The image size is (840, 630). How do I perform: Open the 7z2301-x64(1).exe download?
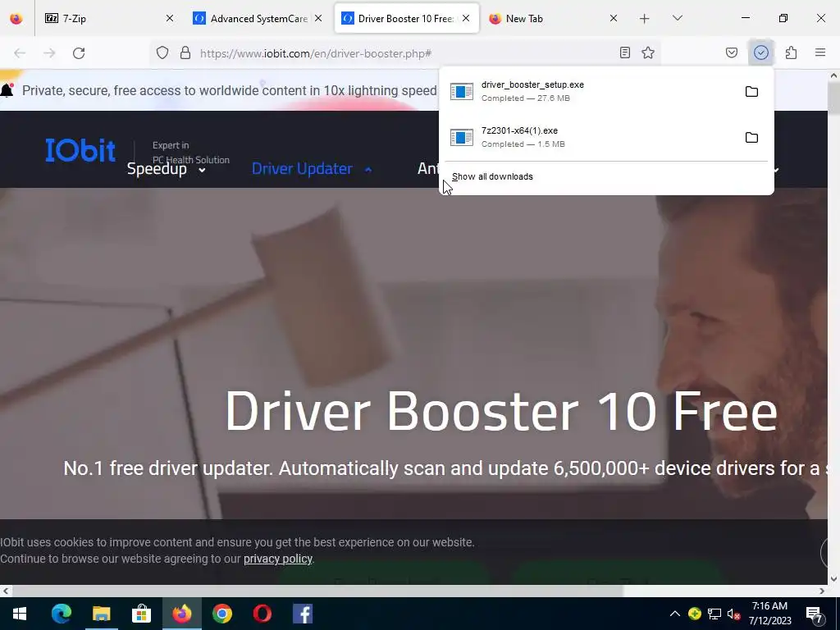591,138
